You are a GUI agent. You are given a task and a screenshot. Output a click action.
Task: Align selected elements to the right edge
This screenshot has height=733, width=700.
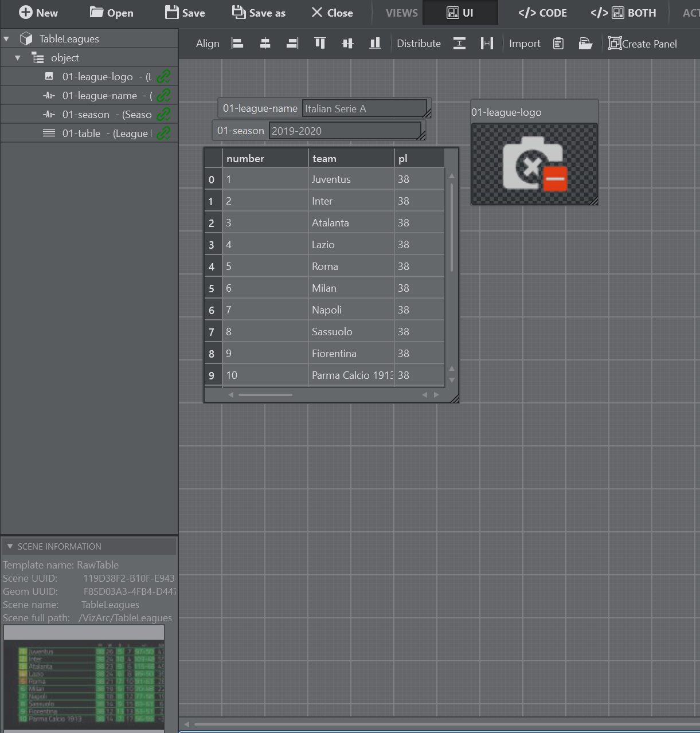tap(292, 44)
